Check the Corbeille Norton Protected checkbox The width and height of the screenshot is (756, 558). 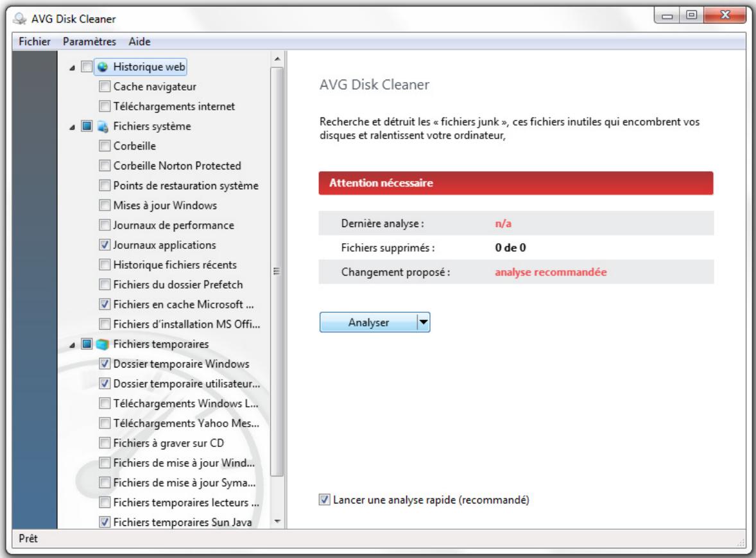[105, 165]
